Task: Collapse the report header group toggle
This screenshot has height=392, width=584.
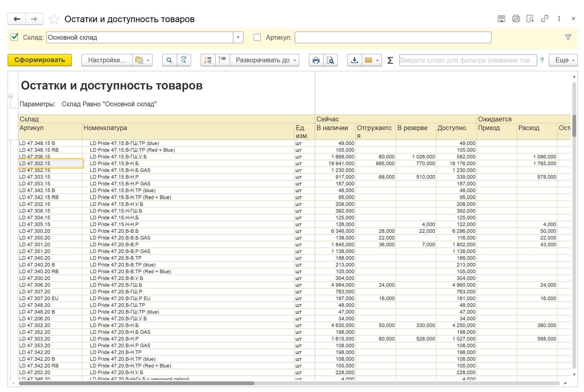Action: point(11,96)
